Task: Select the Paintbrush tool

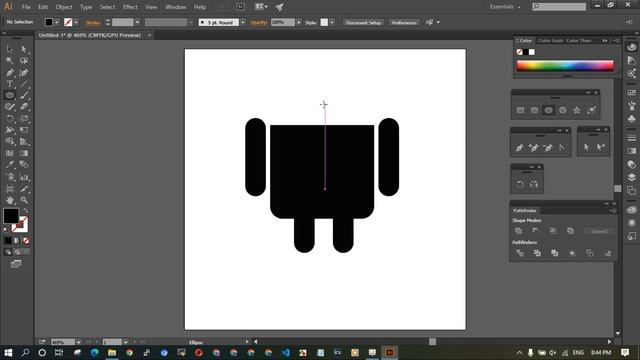Action: 24,96
